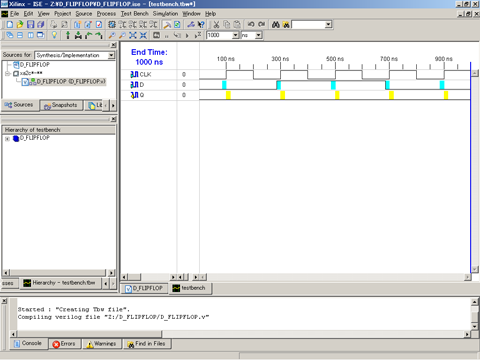Click the Save (floppy disk) icon
This screenshot has height=360, width=480.
30,24
